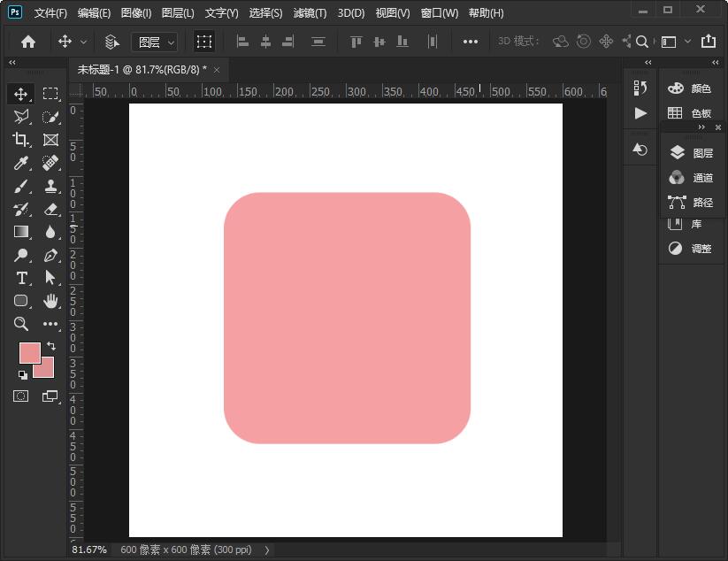Screen dimensions: 728x561
Task: Pick the Eyedropper tool
Action: (21, 163)
